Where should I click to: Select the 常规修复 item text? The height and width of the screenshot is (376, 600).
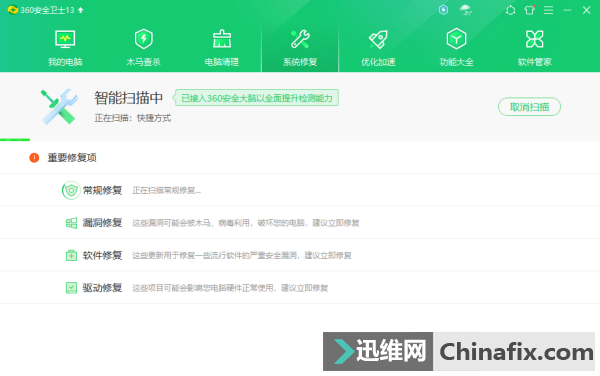[x=102, y=190]
